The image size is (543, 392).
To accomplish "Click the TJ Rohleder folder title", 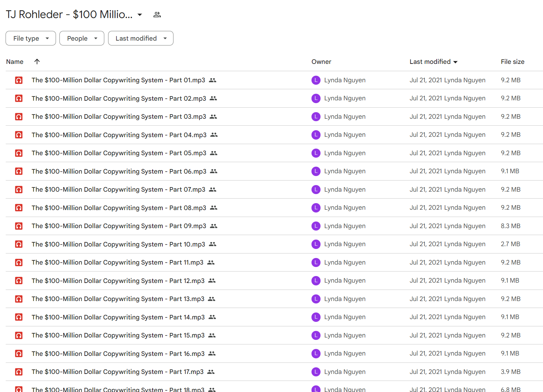I will coord(69,15).
